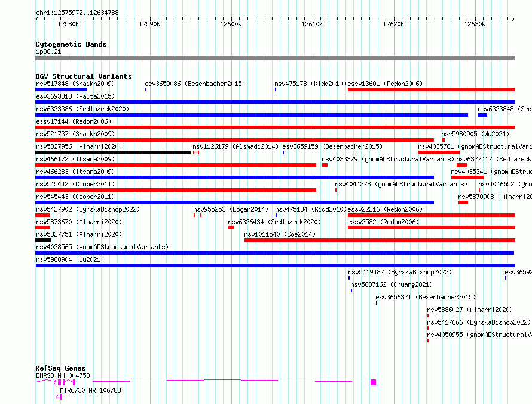This screenshot has width=532, height=404.
Task: Click the 1p36.21 cytoband bar
Action: (x=275, y=58)
